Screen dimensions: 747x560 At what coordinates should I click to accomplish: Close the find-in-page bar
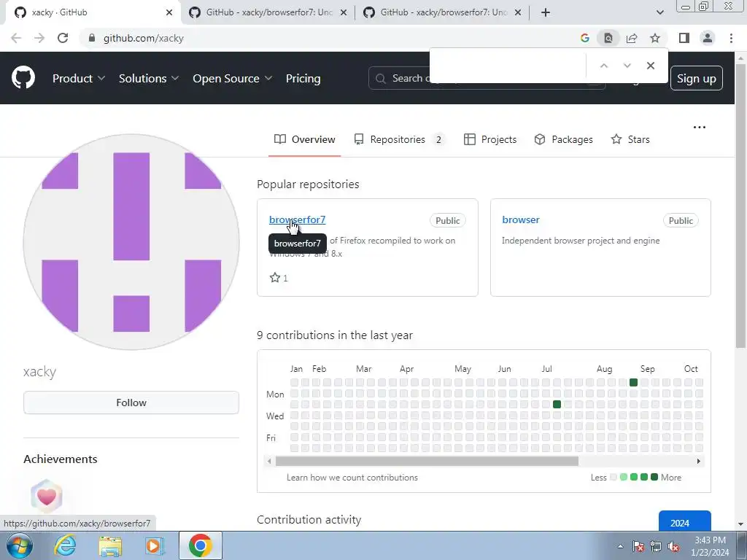tap(651, 66)
